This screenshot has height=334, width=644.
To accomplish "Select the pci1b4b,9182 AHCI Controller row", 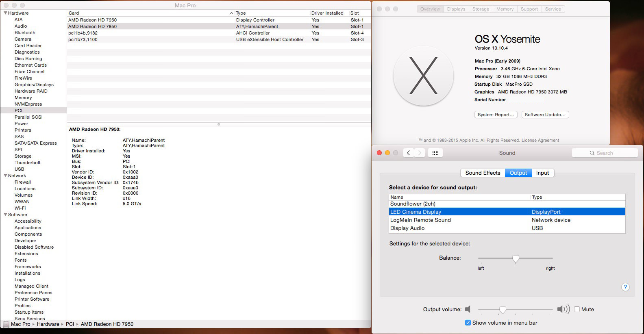I will pyautogui.click(x=219, y=33).
